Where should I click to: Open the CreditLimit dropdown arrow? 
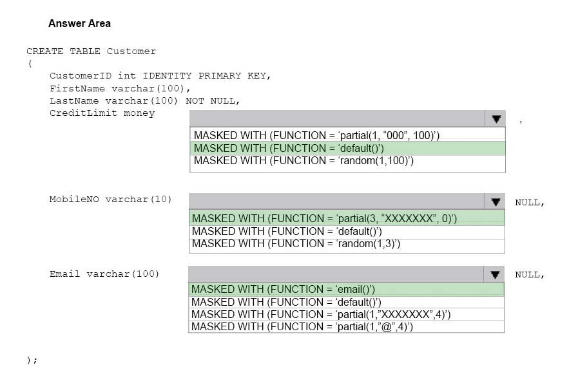point(496,118)
